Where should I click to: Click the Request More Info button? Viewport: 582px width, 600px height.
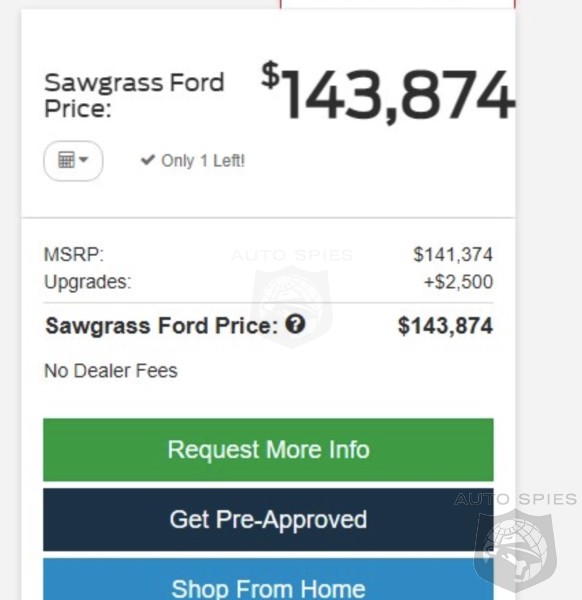click(x=268, y=450)
